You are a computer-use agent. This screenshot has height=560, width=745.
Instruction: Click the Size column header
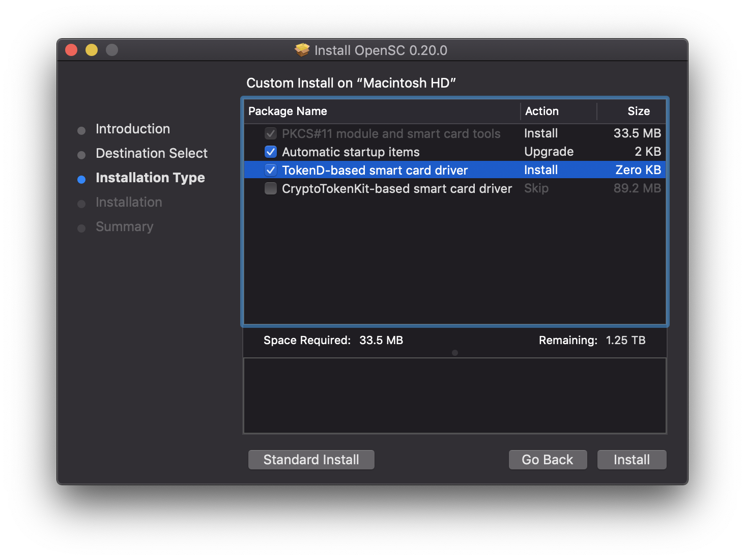point(639,111)
